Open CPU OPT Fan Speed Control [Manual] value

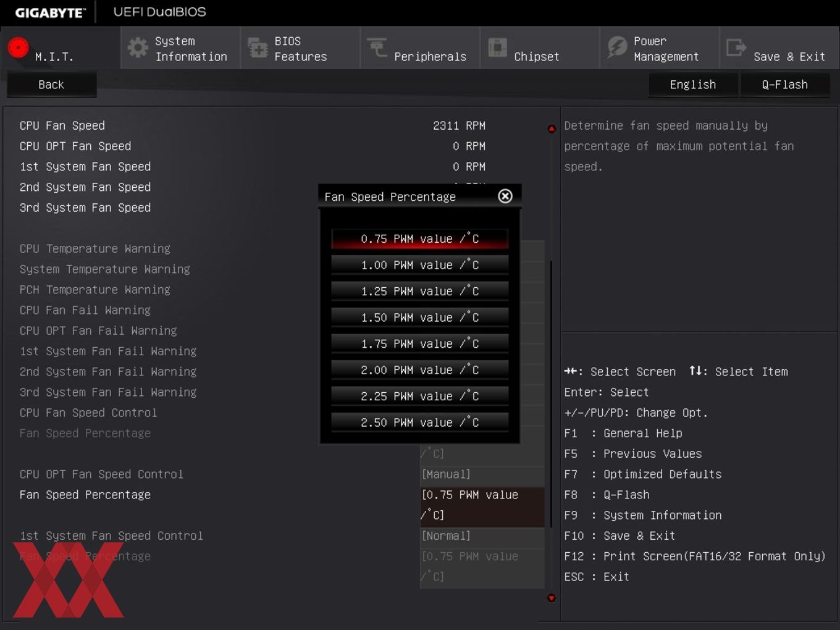coord(482,474)
